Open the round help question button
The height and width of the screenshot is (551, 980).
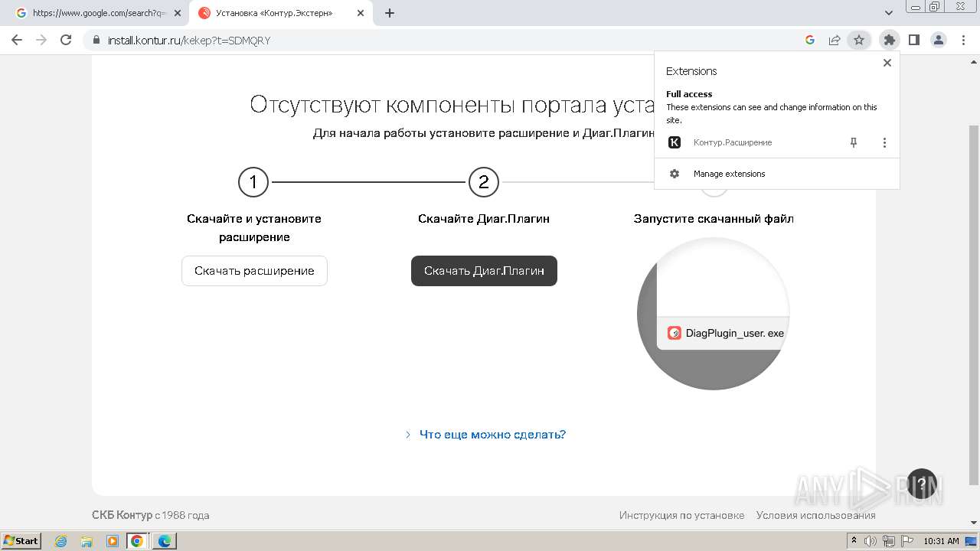(922, 484)
